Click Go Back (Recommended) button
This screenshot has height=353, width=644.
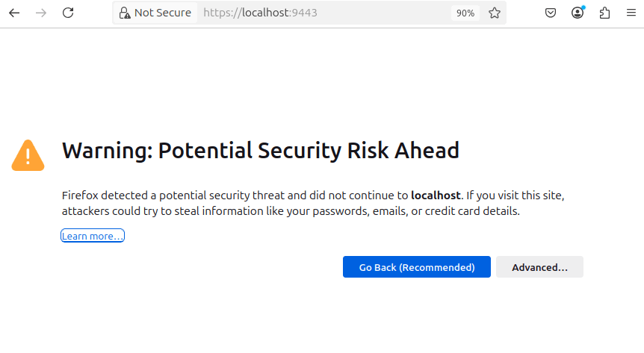click(x=416, y=267)
